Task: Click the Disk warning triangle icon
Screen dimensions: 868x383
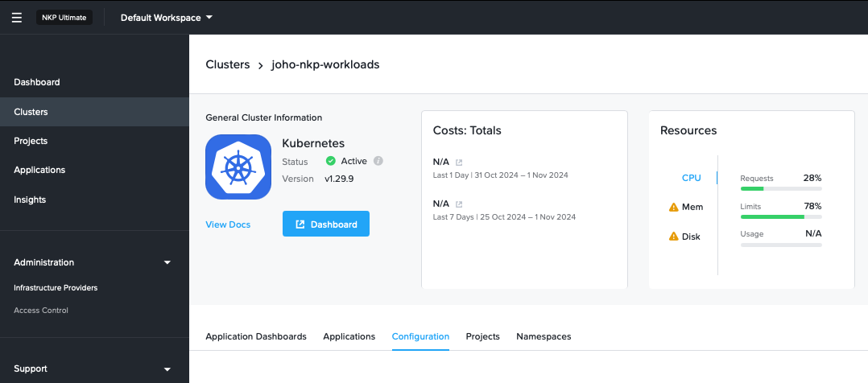Action: click(x=674, y=237)
